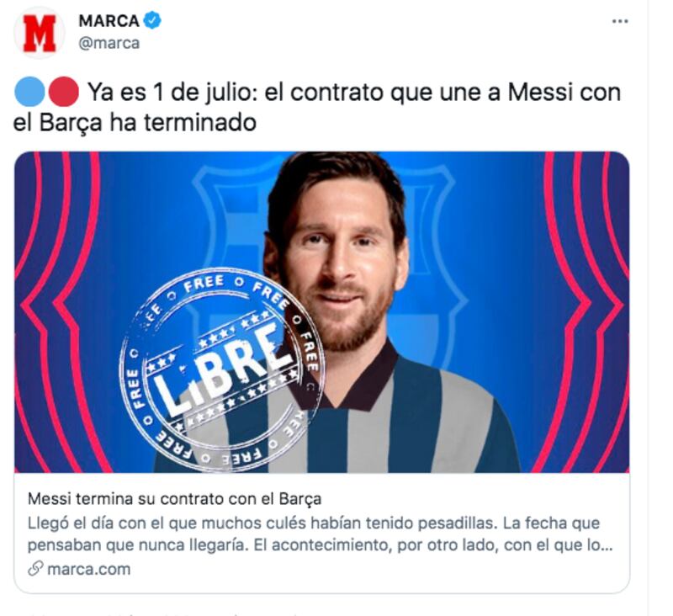
Task: Click the chain link icon beside marca.com
Action: (x=35, y=568)
